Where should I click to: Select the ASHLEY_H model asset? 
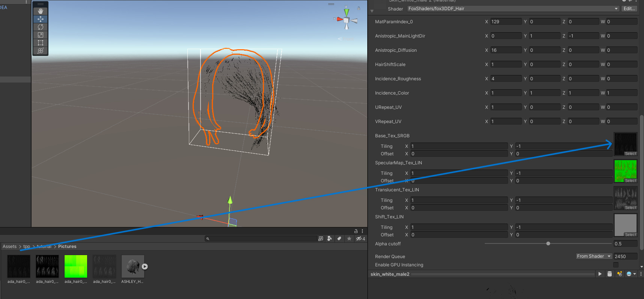coord(133,266)
